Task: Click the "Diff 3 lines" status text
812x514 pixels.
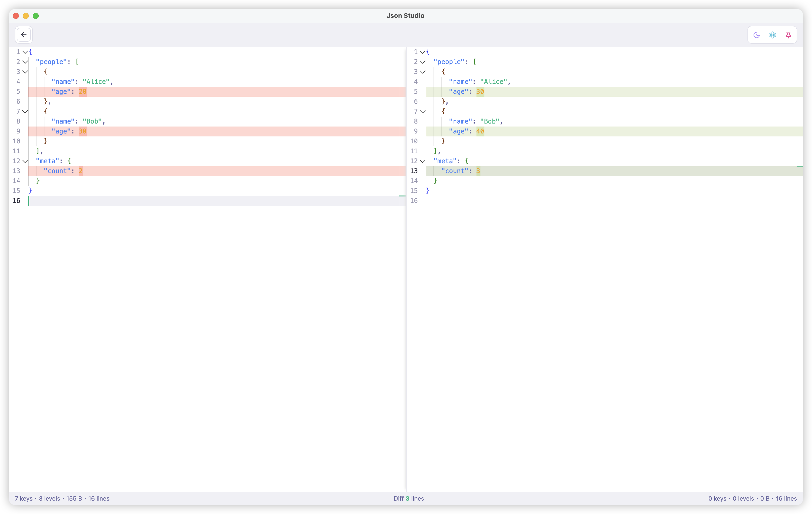Action: click(x=409, y=499)
